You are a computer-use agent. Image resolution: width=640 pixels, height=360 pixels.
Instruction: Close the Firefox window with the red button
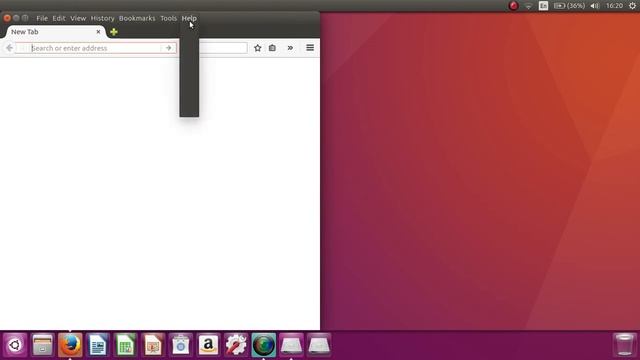pyautogui.click(x=7, y=18)
